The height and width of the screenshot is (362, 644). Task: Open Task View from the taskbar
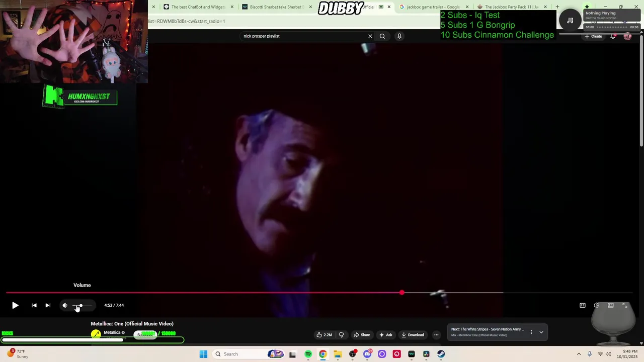pyautogui.click(x=292, y=354)
